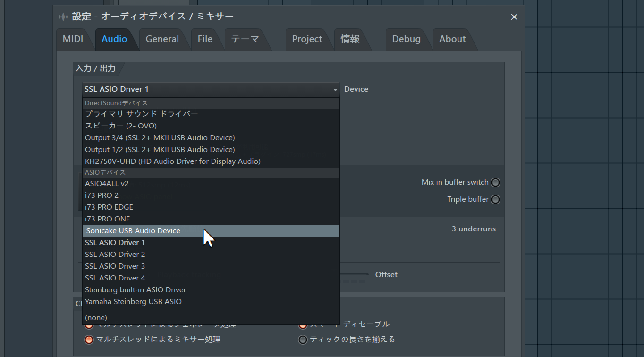Choose Output 1/2 (SSL 2+ MKII USB Audio Device)
Viewport: 644px width, 357px height.
(211, 150)
